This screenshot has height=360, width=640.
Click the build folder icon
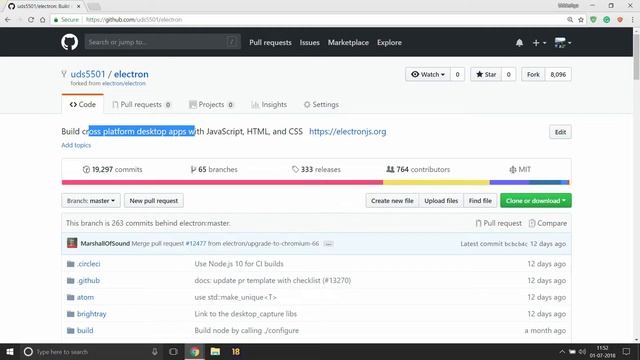71,331
